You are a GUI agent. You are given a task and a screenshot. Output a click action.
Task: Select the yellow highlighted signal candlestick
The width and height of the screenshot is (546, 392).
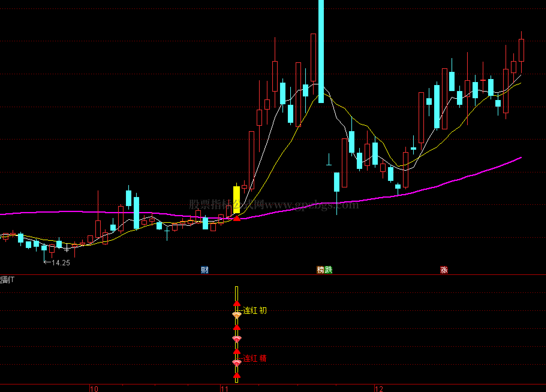pyautogui.click(x=237, y=199)
